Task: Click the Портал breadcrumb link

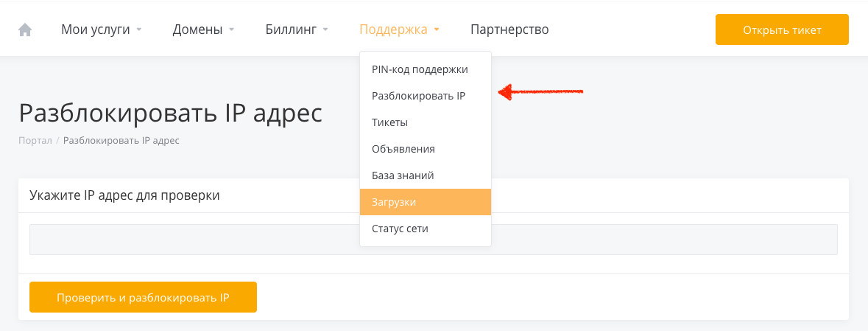Action: tap(35, 140)
